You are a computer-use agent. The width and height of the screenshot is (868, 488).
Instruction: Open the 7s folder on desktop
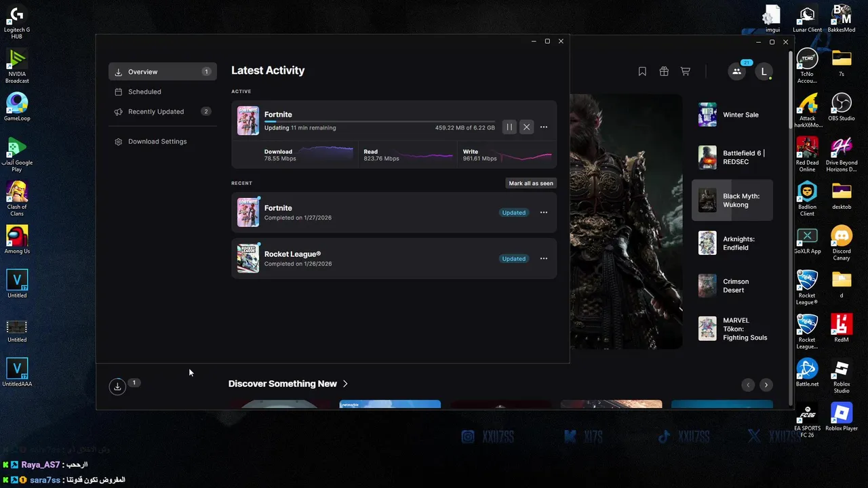tap(842, 63)
